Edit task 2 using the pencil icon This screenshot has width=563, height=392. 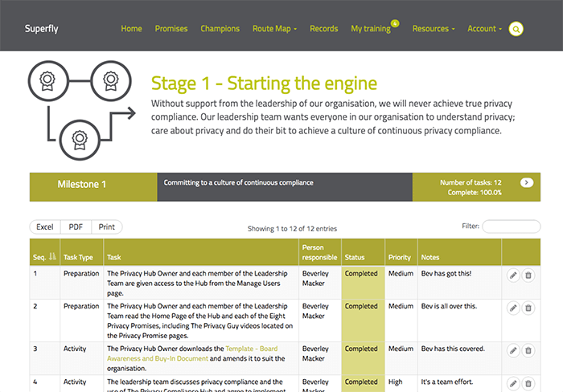click(x=513, y=308)
